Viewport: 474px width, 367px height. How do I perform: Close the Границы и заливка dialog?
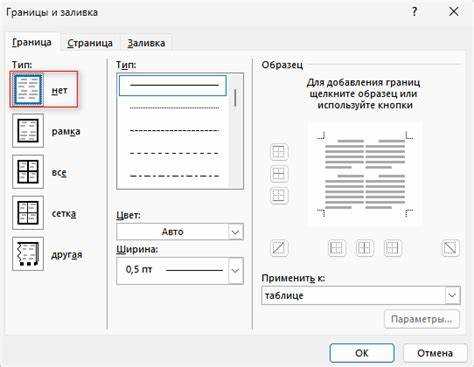454,12
